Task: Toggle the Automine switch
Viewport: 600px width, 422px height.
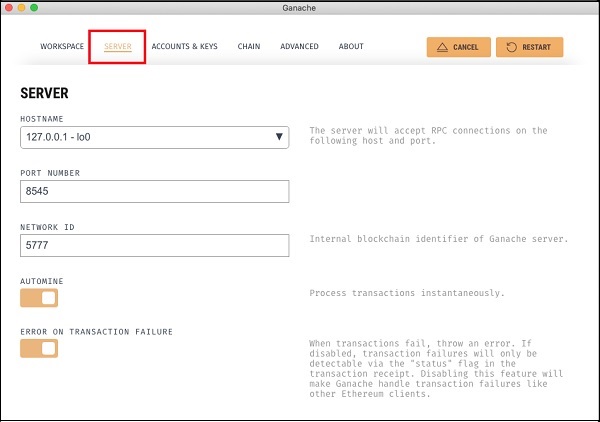Action: [x=39, y=298]
